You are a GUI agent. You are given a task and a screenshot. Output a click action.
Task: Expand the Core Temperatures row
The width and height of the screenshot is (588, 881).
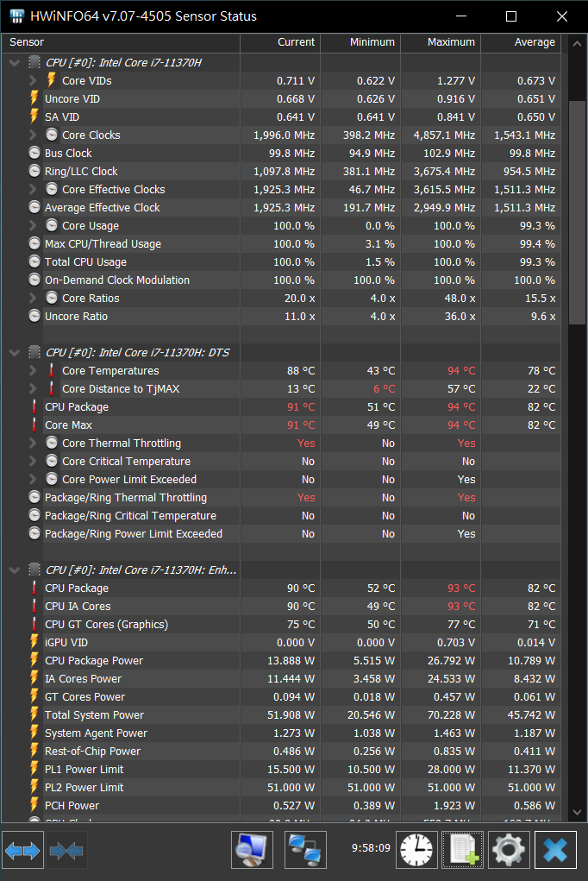click(33, 370)
